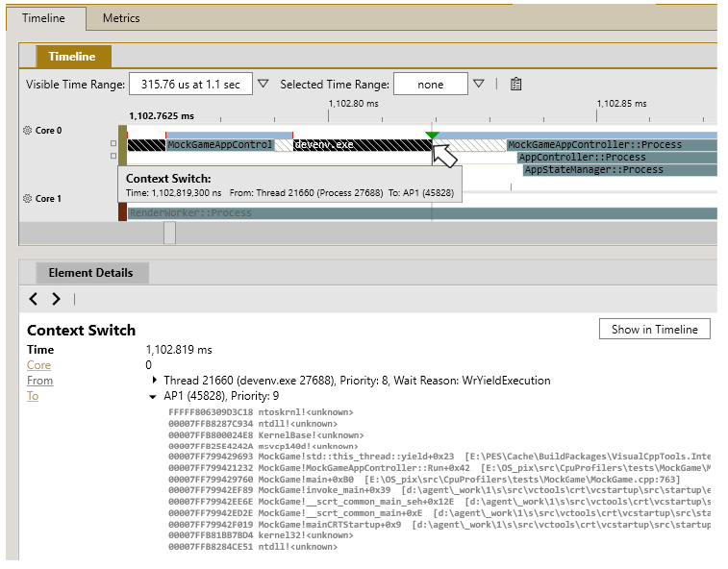Collapse the To AP1 (45828) call stack
Screen dimensions: 728x569
tap(152, 396)
